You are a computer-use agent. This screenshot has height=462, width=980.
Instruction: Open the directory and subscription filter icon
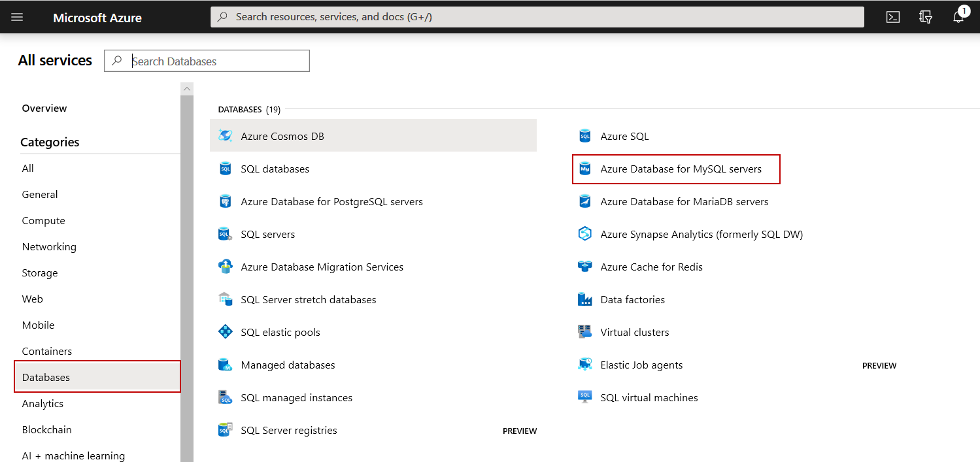(926, 17)
